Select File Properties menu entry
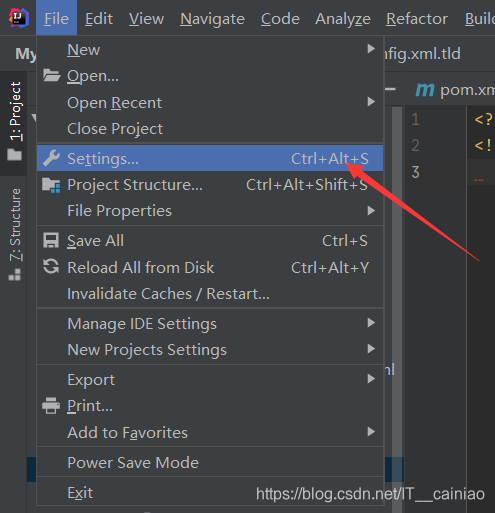Viewport: 495px width, 513px height. click(x=210, y=211)
